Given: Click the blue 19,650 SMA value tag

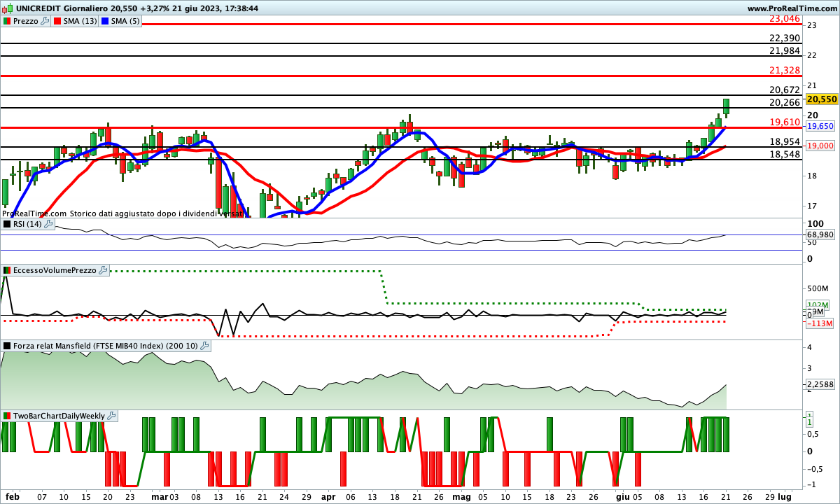Looking at the screenshot, I should click(x=819, y=127).
